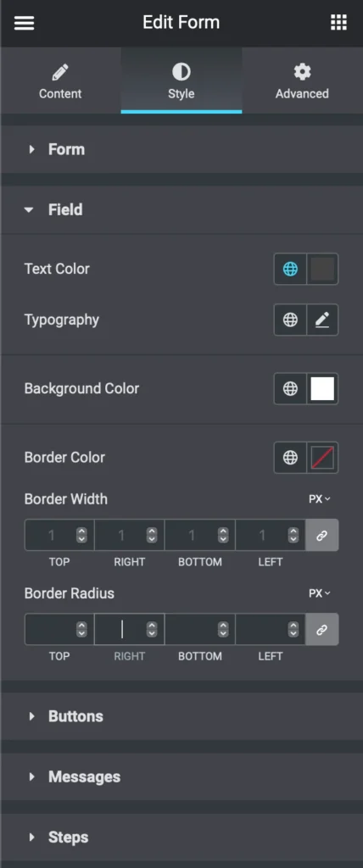The image size is (363, 868).
Task: Open the hamburger menu
Action: (x=24, y=23)
